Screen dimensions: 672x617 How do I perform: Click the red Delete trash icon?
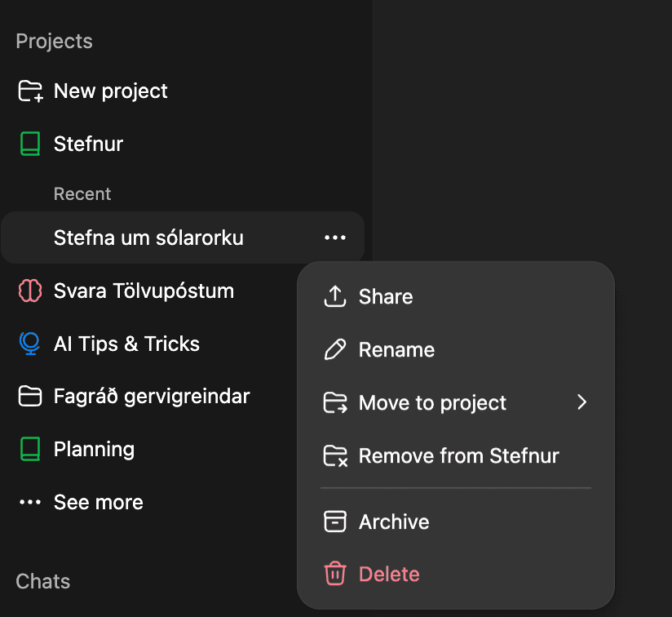[x=334, y=574]
